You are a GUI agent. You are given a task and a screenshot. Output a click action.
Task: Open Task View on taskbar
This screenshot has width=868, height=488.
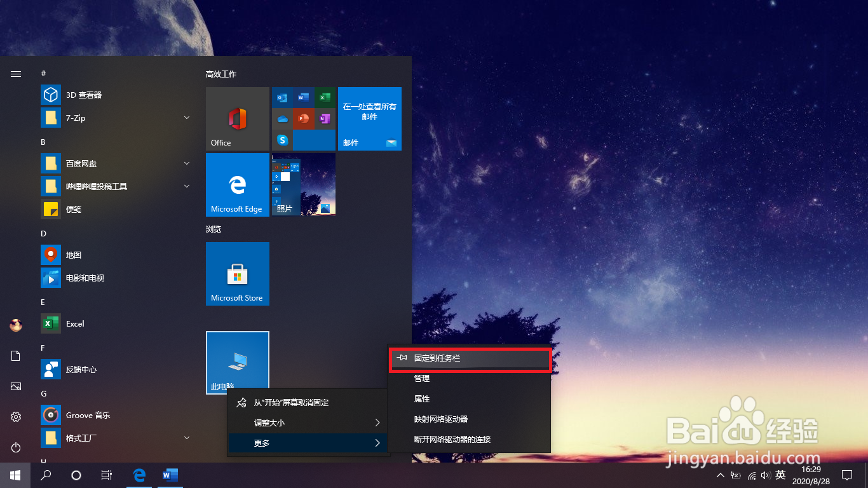(107, 475)
